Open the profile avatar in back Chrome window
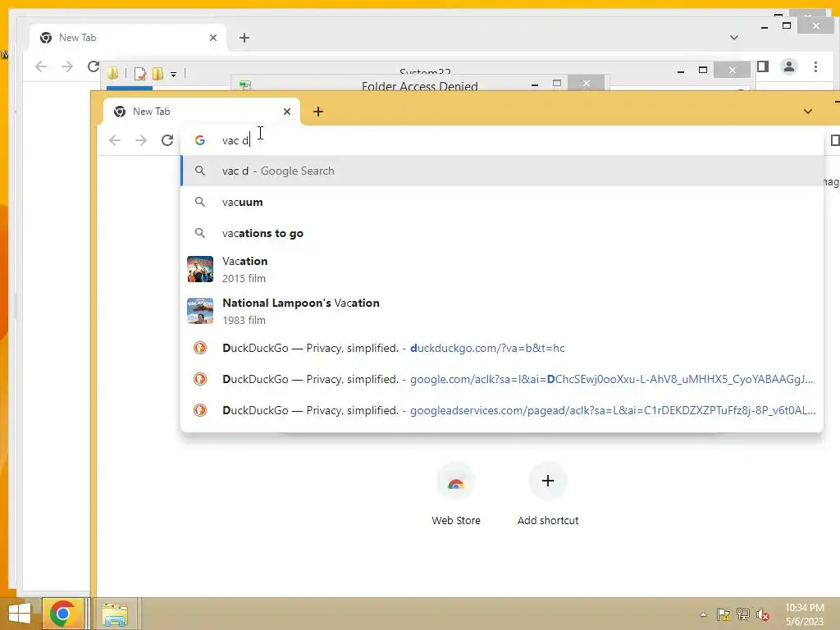This screenshot has height=630, width=840. (x=788, y=66)
